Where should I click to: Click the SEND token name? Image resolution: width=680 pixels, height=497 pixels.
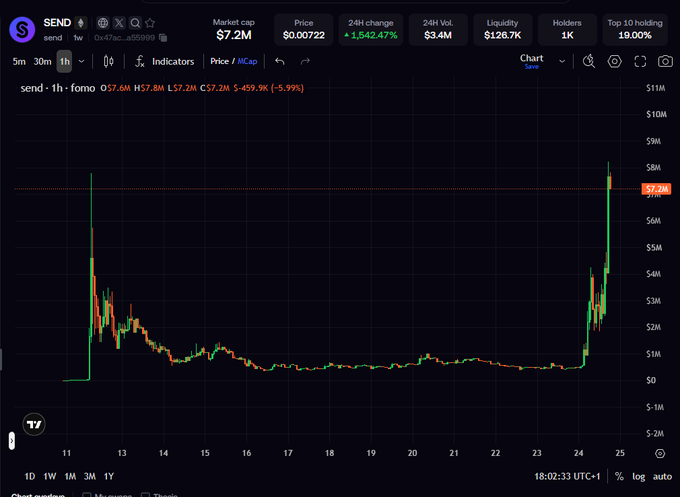click(x=57, y=23)
